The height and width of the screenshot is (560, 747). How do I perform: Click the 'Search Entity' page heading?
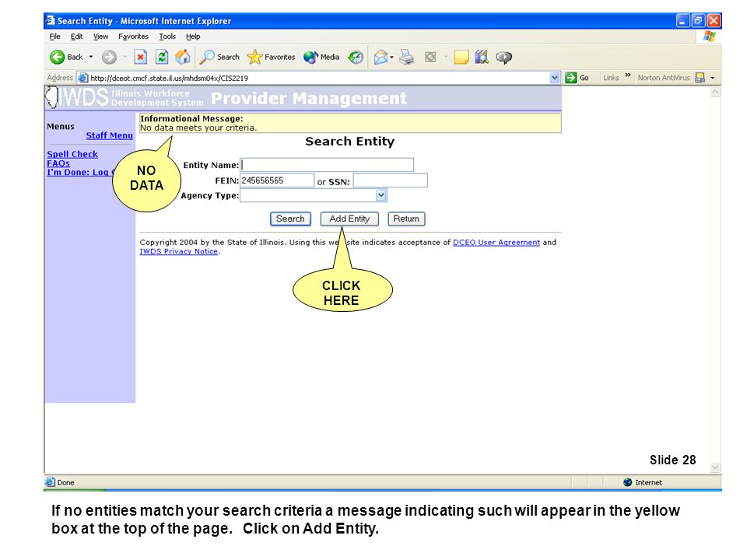[x=349, y=142]
